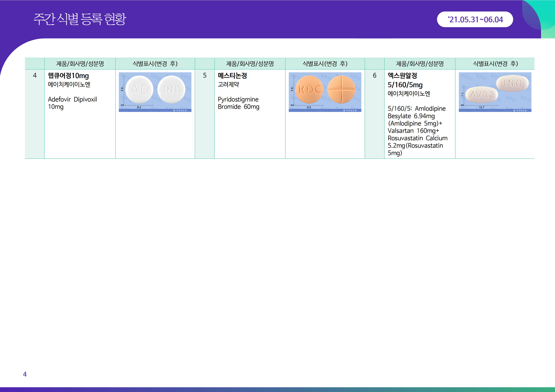Screen dimensions: 555x392
Task: Click the first 제품/회사명/성분명 column header
Action: point(80,64)
